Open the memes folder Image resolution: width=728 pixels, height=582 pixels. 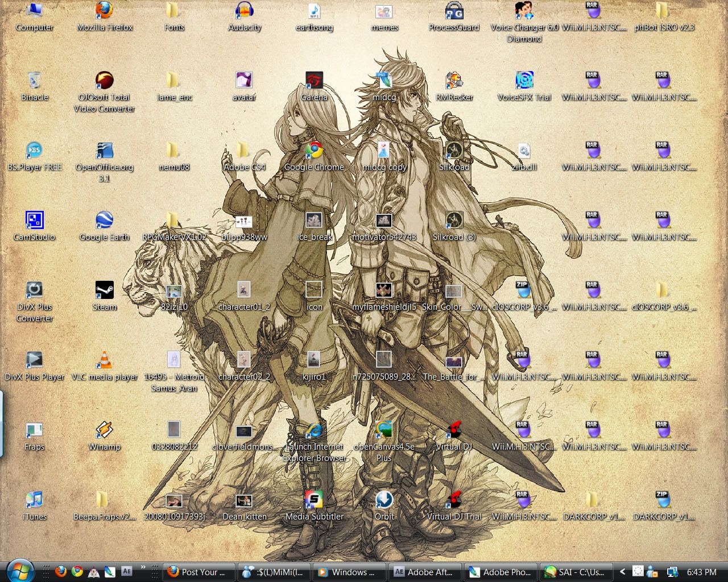pyautogui.click(x=384, y=16)
